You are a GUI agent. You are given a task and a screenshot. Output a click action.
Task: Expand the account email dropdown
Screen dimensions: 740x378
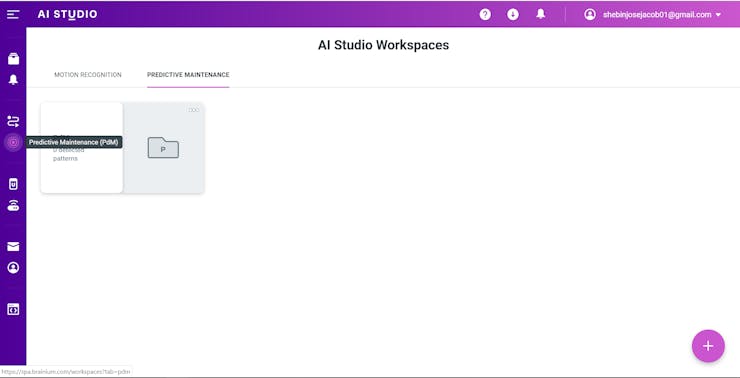pos(718,15)
